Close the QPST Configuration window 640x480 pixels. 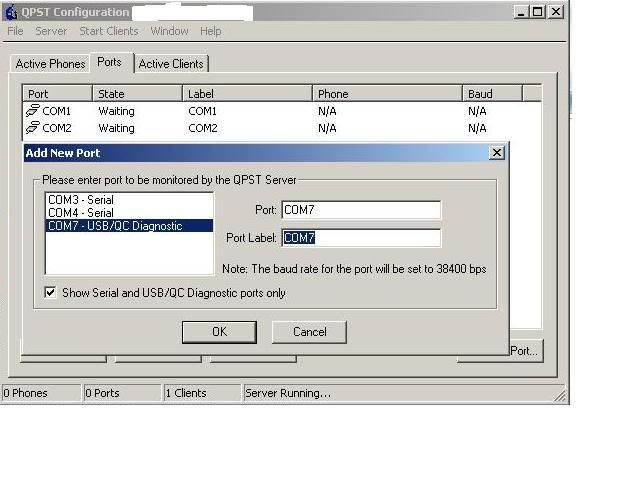tap(556, 12)
